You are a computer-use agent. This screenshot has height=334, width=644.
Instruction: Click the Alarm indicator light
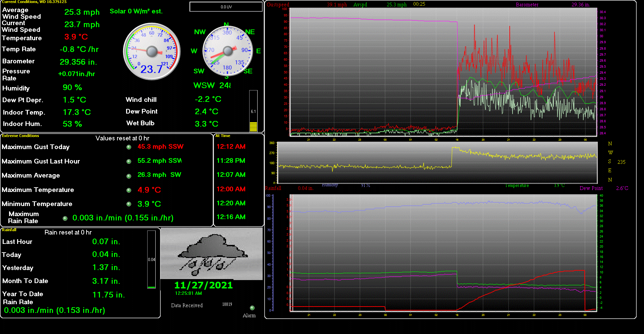[x=252, y=308]
